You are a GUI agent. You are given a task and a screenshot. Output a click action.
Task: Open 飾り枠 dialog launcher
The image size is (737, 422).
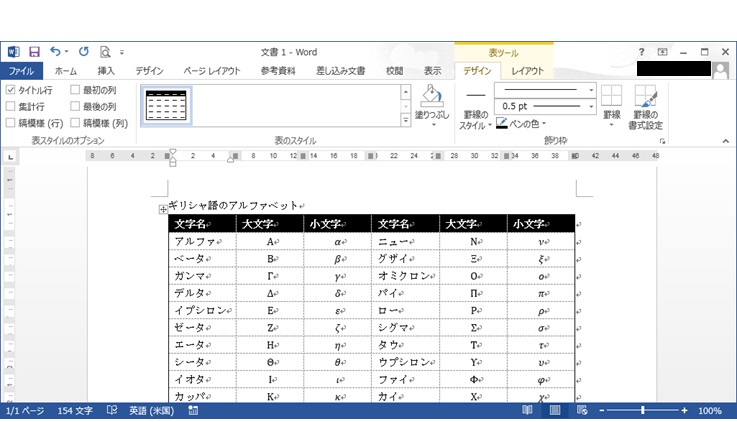coord(662,141)
